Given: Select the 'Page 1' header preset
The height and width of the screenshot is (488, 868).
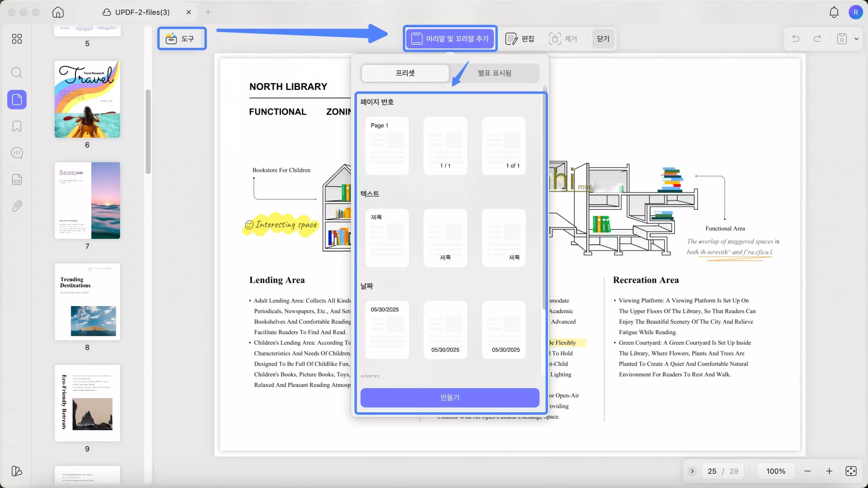Looking at the screenshot, I should [387, 146].
